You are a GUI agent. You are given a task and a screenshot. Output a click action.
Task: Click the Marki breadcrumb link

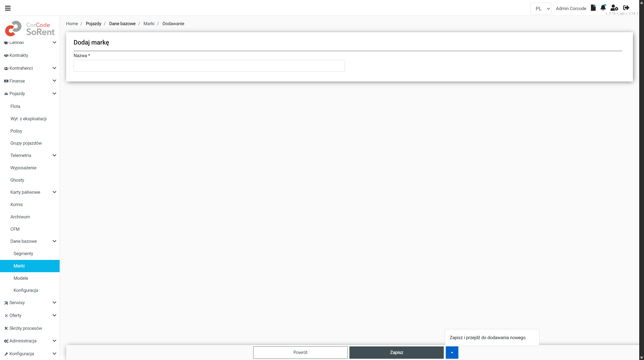[x=149, y=24]
